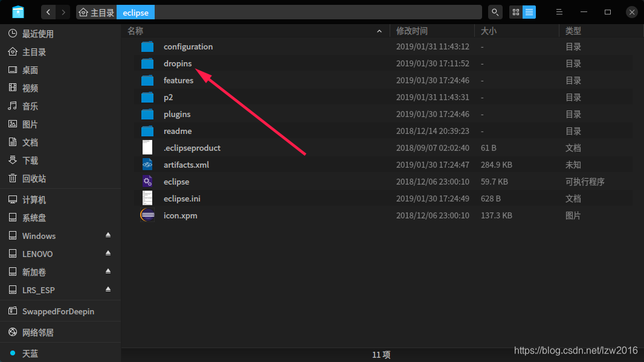Click the ascending sort arrow indicator
Screen dimensions: 644x362
coord(379,31)
